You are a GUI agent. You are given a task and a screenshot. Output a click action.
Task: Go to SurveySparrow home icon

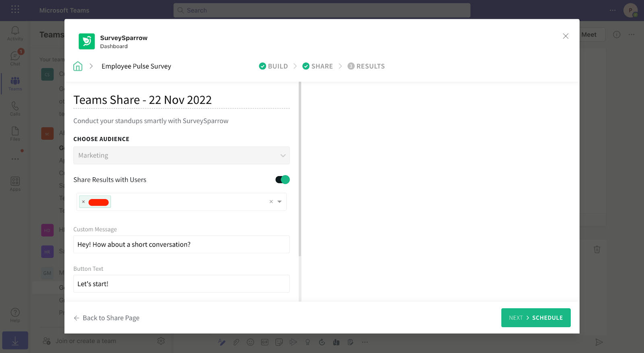78,66
